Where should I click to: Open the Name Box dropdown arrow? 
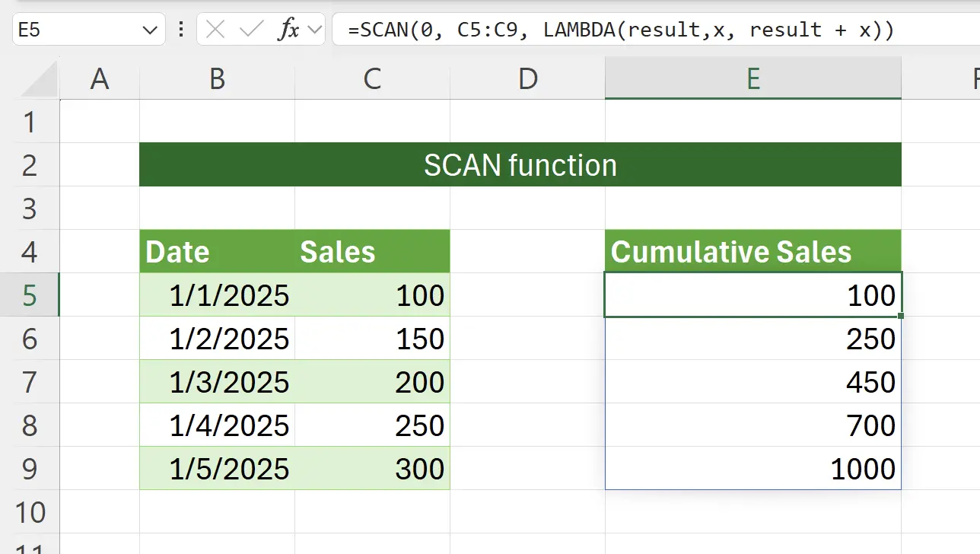click(x=149, y=30)
